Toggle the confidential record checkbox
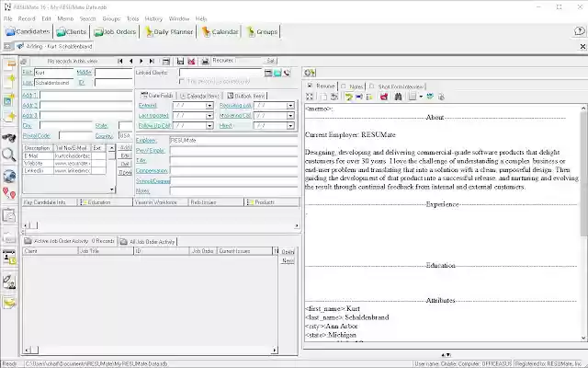 [x=182, y=82]
